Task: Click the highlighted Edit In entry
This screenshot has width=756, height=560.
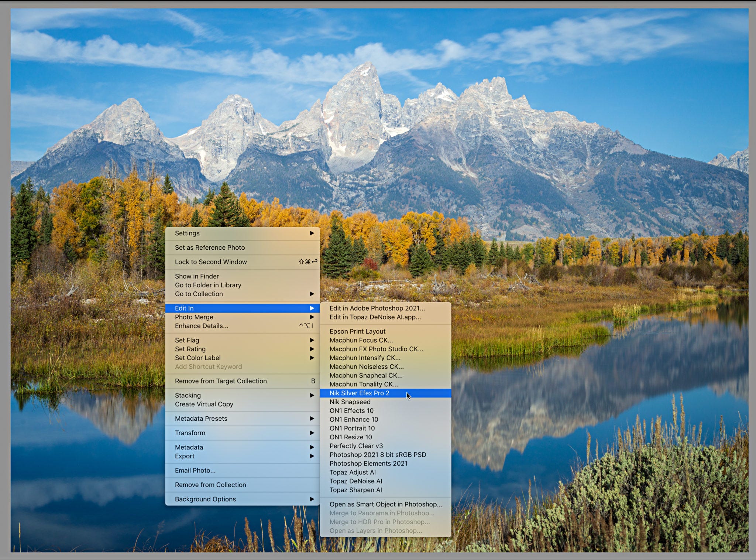Action: coord(243,308)
